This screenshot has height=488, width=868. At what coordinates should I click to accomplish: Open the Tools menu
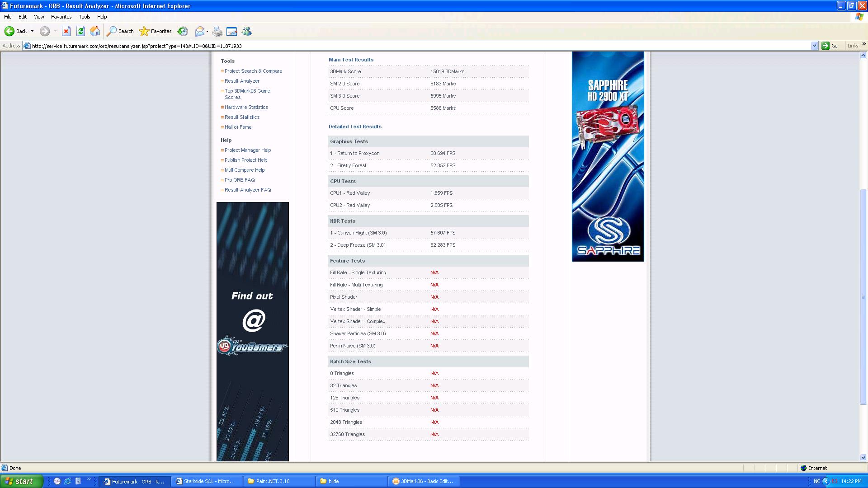click(x=84, y=17)
